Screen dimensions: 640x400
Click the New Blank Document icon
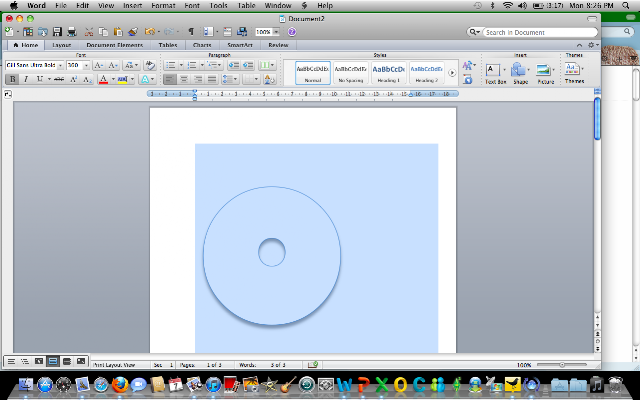(x=9, y=32)
